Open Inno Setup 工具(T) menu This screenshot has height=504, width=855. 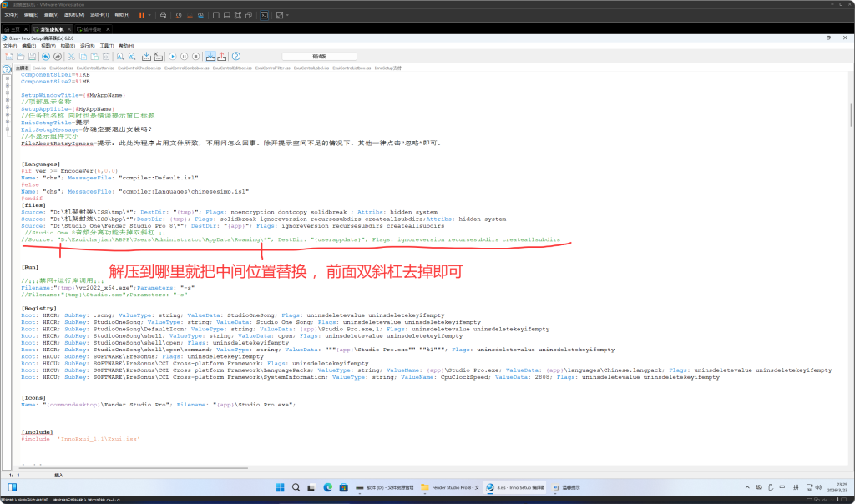point(107,46)
